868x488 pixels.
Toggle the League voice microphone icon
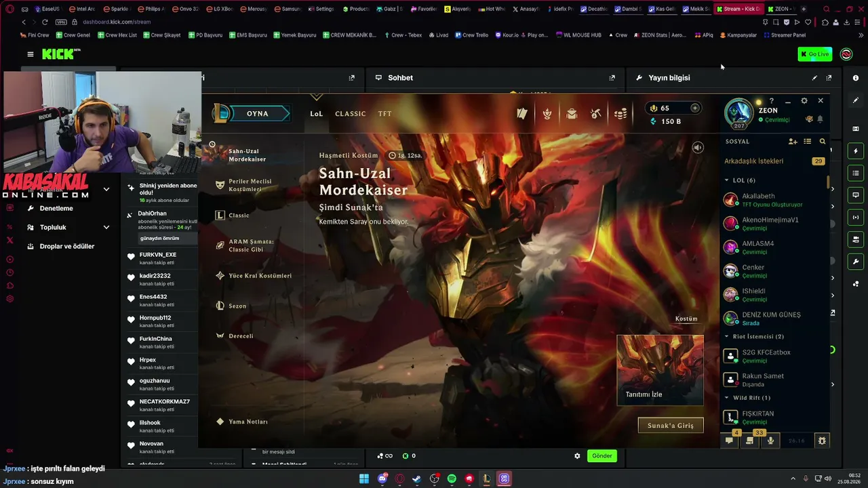[770, 441]
